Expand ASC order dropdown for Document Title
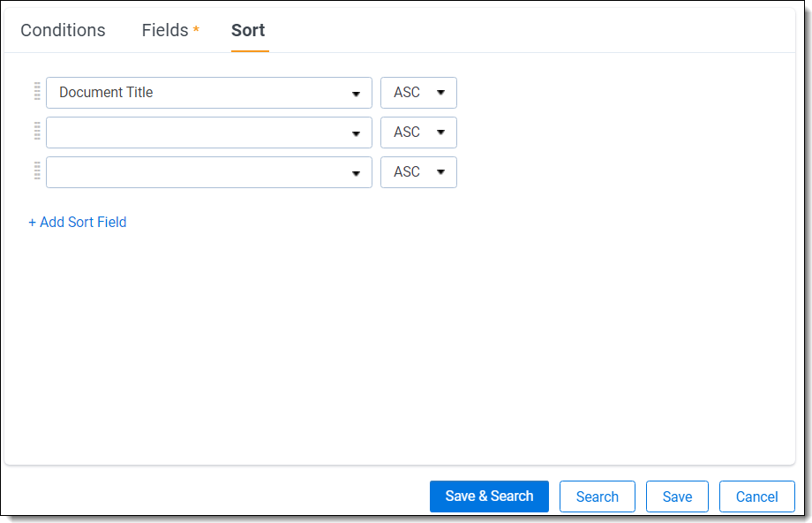This screenshot has width=812, height=523. click(418, 93)
